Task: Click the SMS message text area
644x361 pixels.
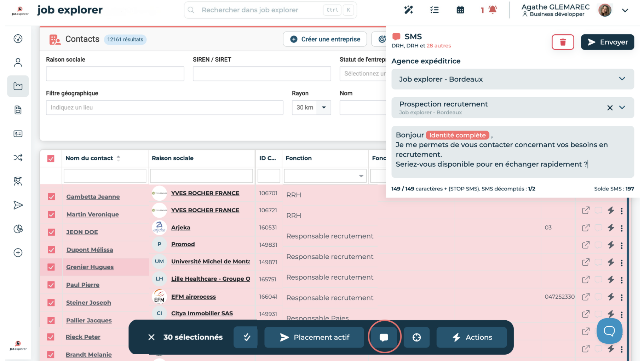Action: tap(513, 152)
